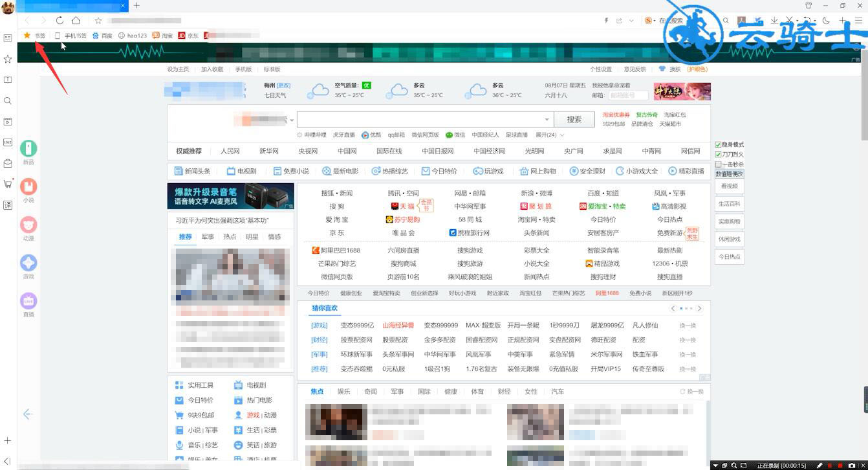Open the search engine selector dropdown
Screen dimensions: 868x470
(x=292, y=120)
